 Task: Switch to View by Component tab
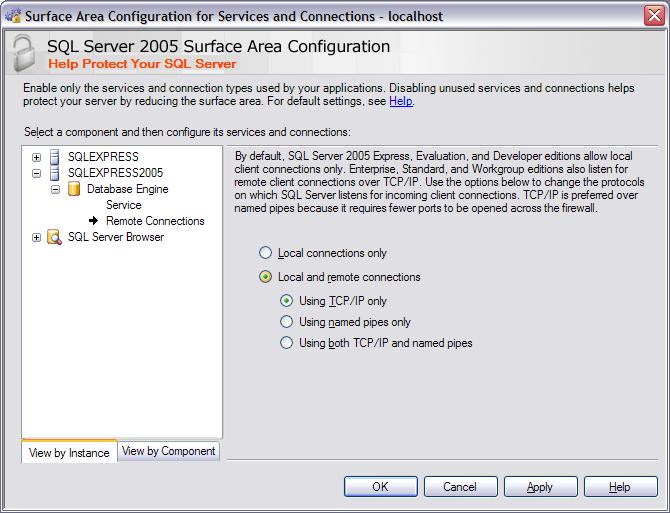click(x=168, y=451)
